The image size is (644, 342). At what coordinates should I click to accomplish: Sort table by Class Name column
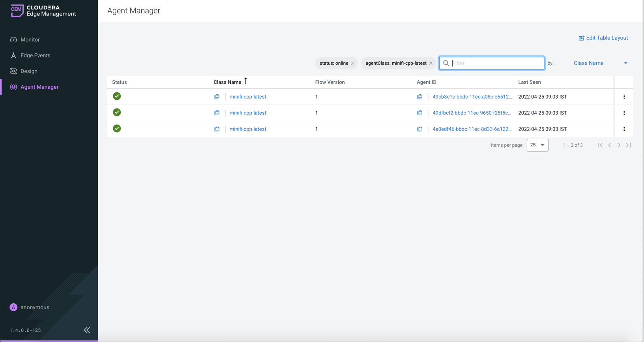(227, 82)
